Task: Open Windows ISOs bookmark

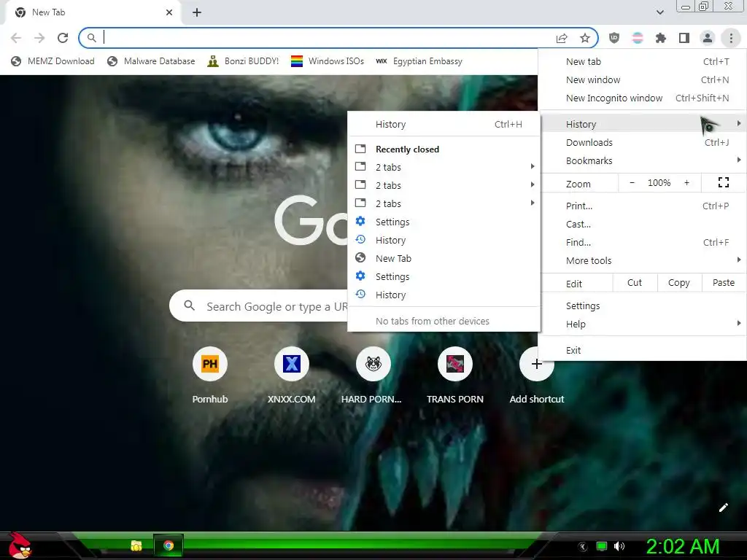Action: (328, 61)
